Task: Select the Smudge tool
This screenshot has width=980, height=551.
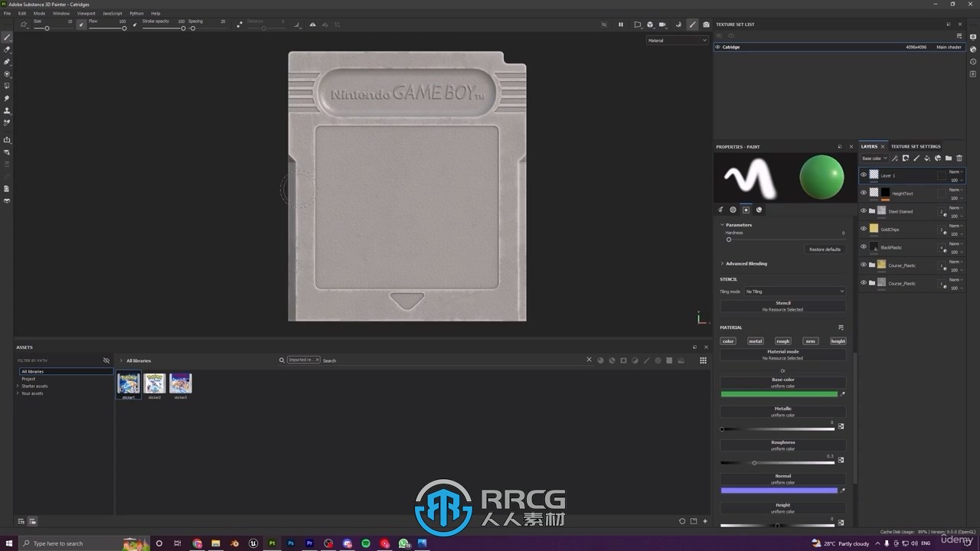Action: pos(7,98)
